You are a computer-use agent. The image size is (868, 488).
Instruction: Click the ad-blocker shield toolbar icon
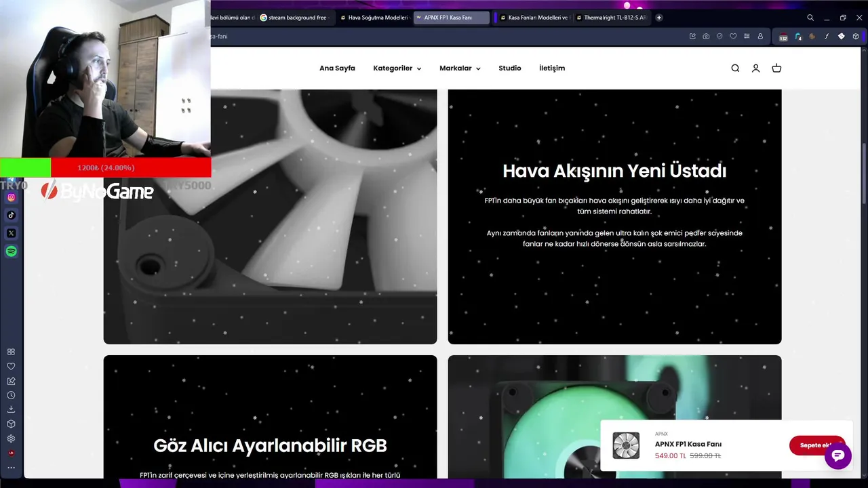tap(719, 36)
